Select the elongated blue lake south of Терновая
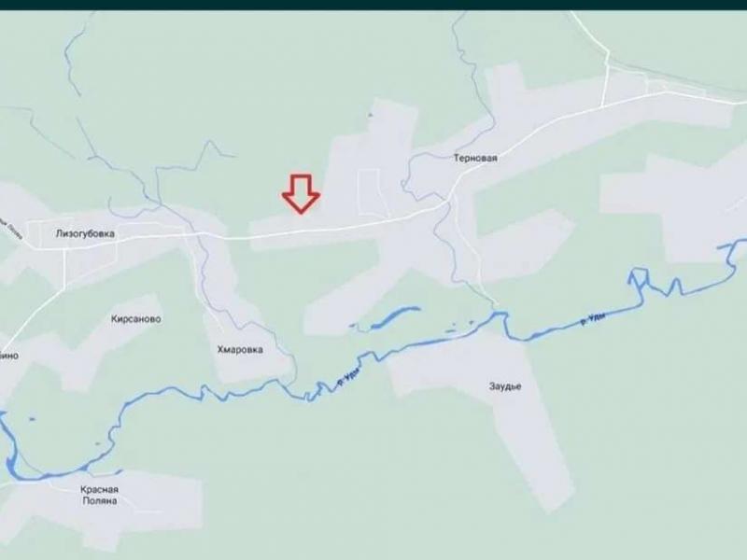Screen dimensions: 747x560 [394, 317]
